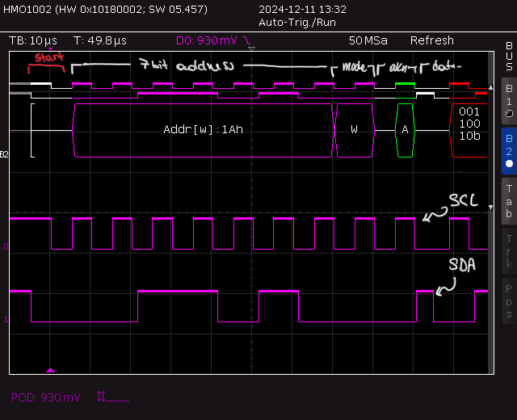Screen dimensions: 517x420
Task: Click the trigger position triangle at top of grid
Action: 251,49
